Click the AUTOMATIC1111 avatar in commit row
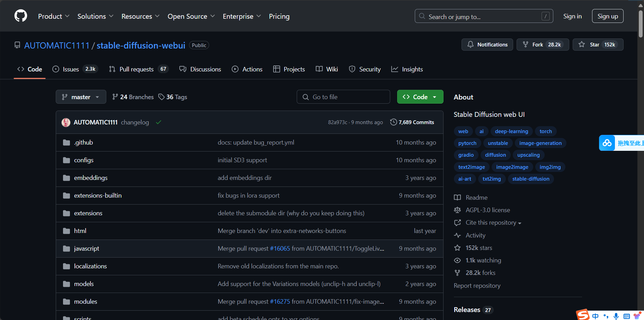 click(66, 122)
